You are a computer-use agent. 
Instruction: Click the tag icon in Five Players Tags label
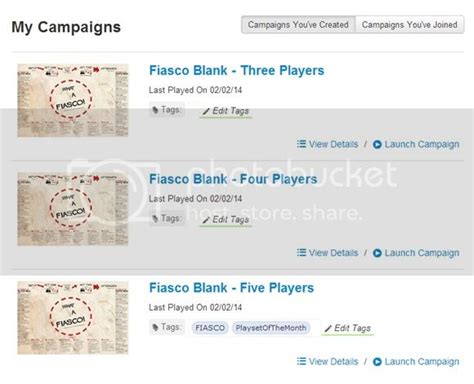[x=155, y=327]
